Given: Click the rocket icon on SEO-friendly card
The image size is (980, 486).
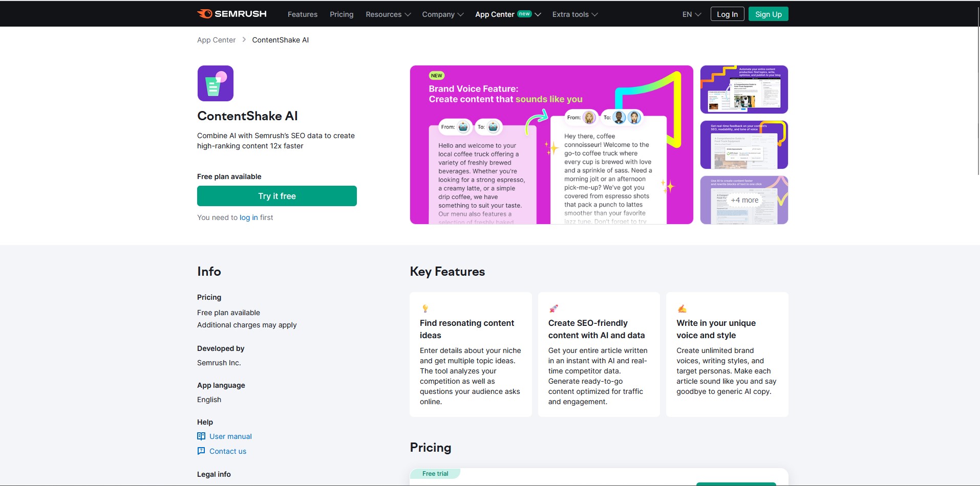Looking at the screenshot, I should pyautogui.click(x=553, y=308).
